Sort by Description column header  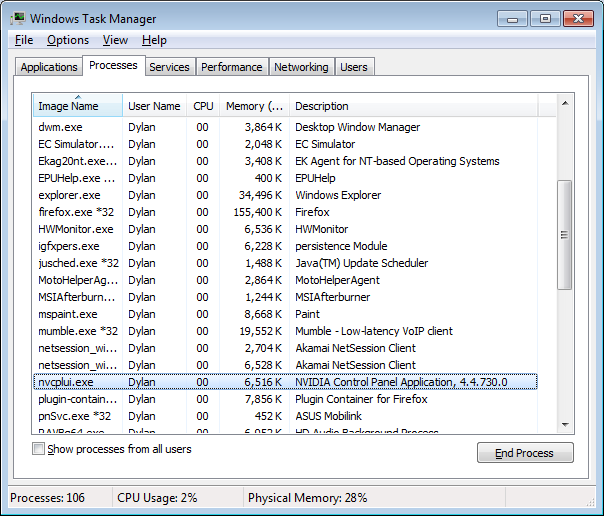pos(413,106)
